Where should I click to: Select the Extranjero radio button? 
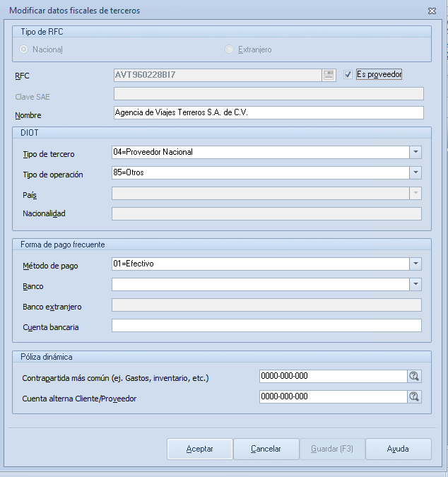[229, 49]
